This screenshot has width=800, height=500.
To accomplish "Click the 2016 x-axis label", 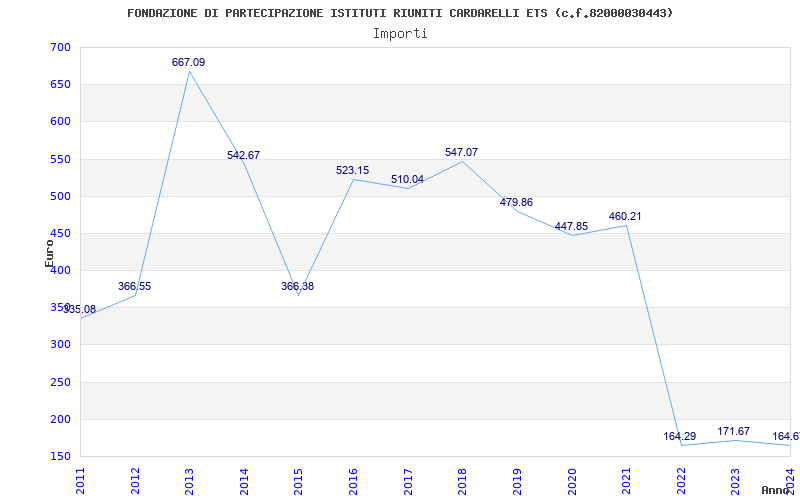I will [353, 481].
